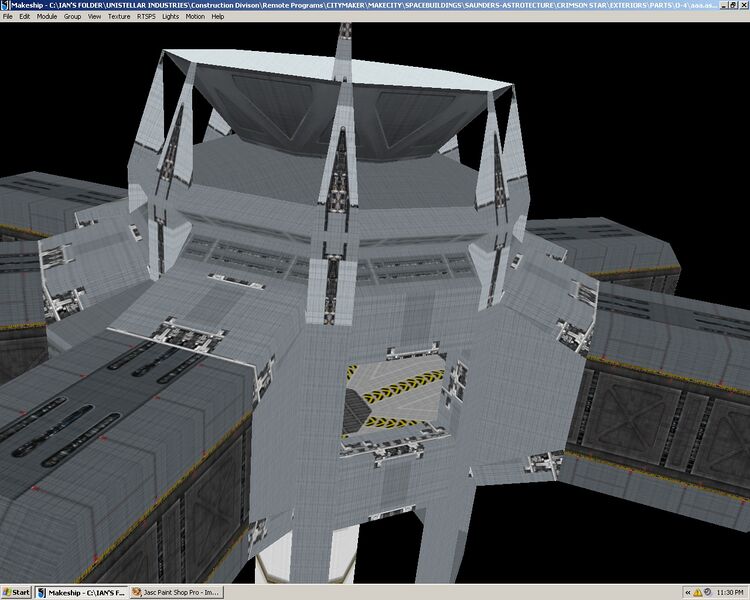Click the Makeship icon in the title bar
The width and height of the screenshot is (750, 600).
point(5,5)
